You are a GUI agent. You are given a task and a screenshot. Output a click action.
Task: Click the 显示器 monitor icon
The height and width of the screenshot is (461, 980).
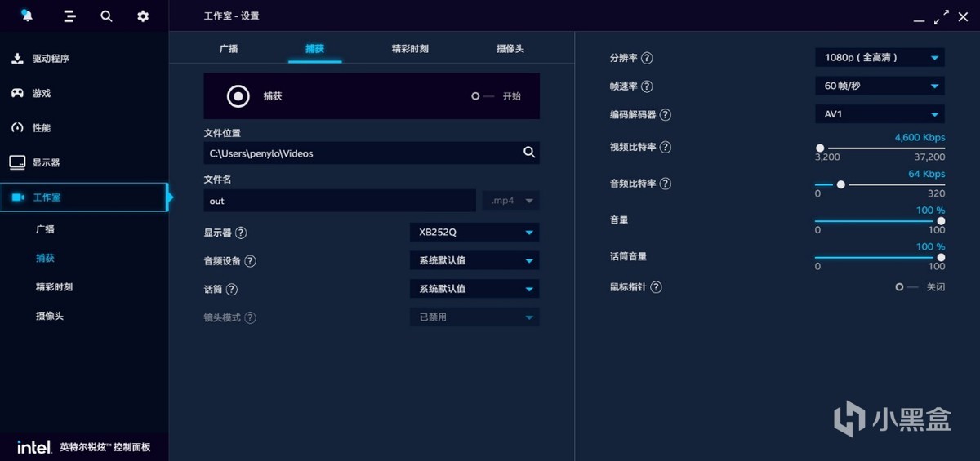[17, 162]
